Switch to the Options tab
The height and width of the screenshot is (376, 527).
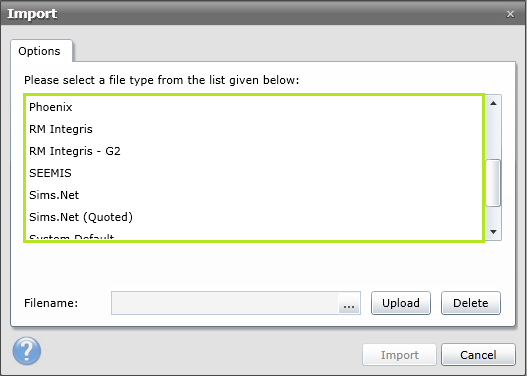coord(40,51)
